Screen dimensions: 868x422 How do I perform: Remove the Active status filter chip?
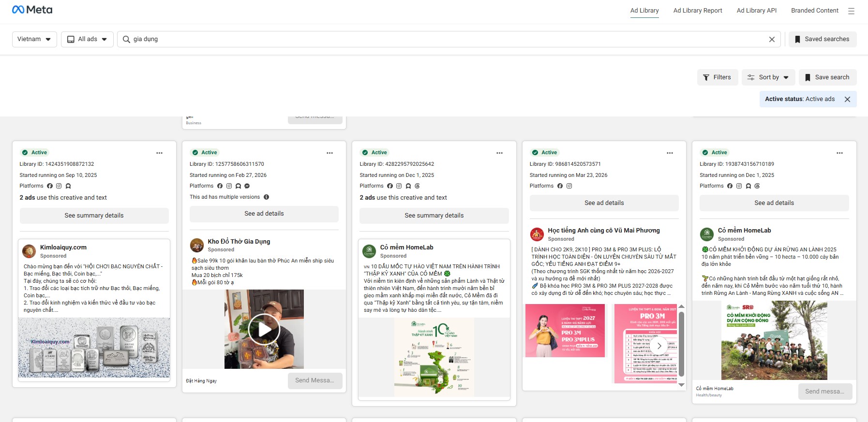[847, 99]
